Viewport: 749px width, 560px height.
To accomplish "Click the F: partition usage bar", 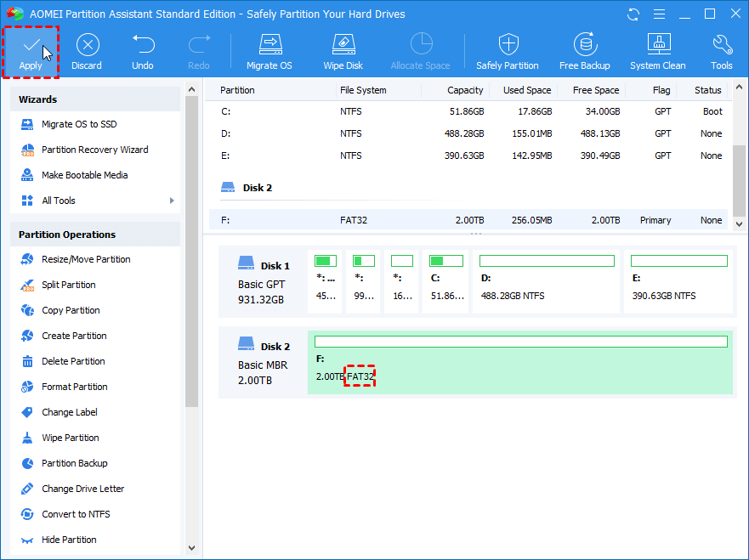I will (x=520, y=342).
